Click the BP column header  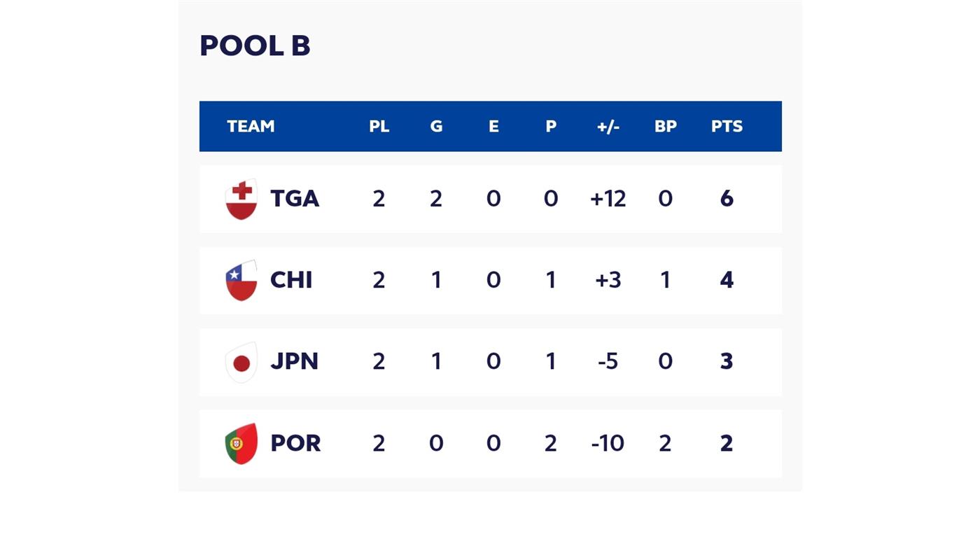665,127
